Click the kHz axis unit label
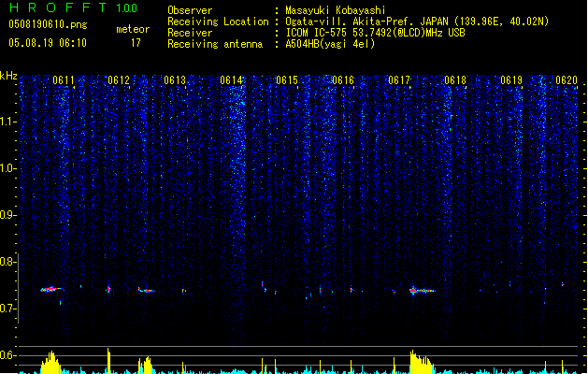Image resolution: width=588 pixels, height=374 pixels. point(8,76)
